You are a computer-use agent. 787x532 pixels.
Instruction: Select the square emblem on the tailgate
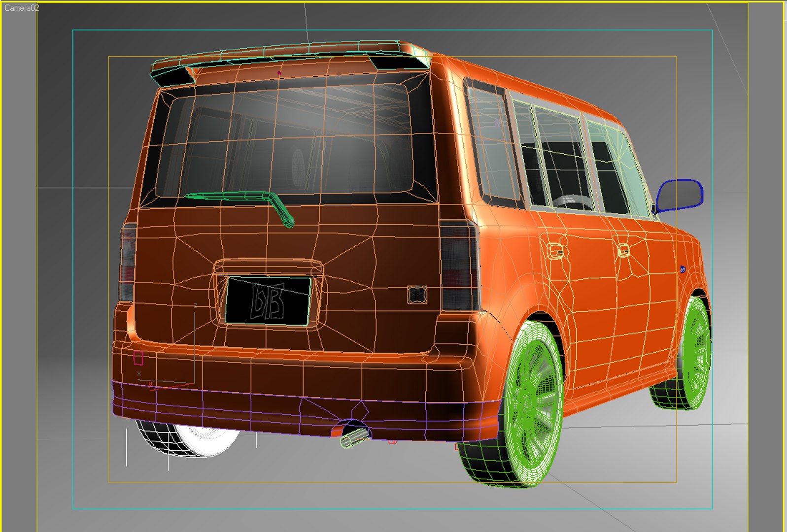pos(417,295)
